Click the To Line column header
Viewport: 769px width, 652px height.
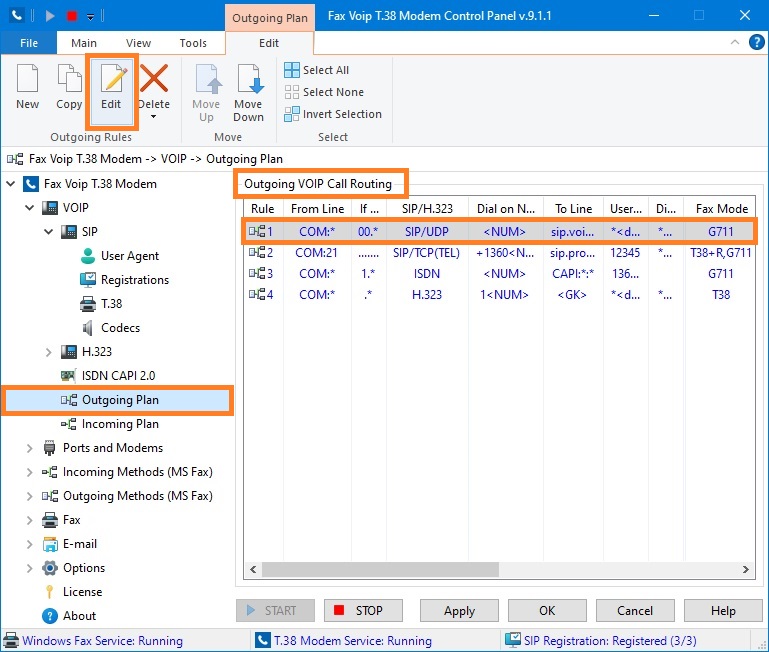point(573,209)
